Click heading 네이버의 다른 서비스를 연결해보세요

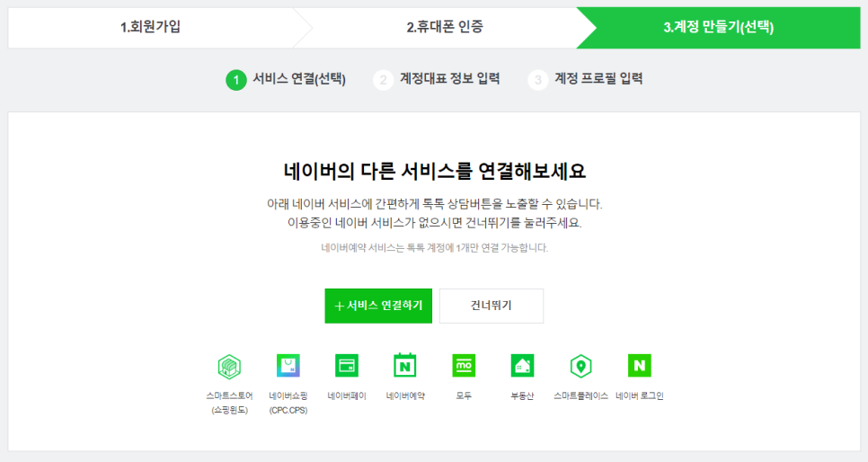tap(435, 171)
